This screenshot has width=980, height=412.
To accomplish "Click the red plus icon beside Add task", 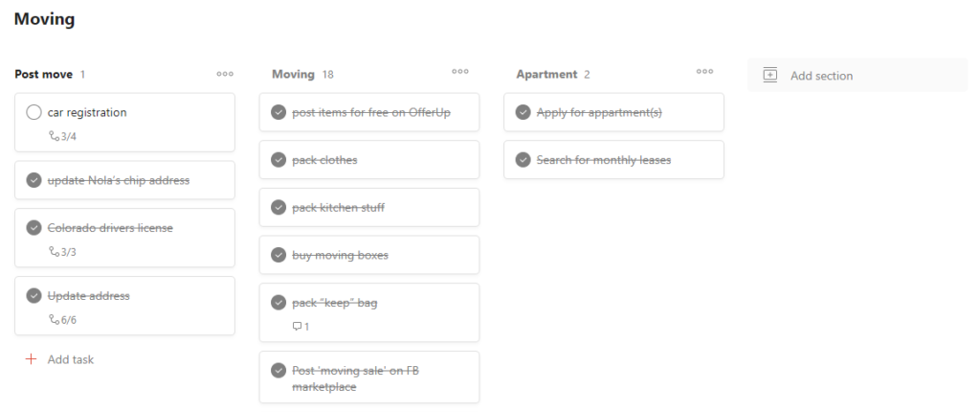I will [31, 359].
